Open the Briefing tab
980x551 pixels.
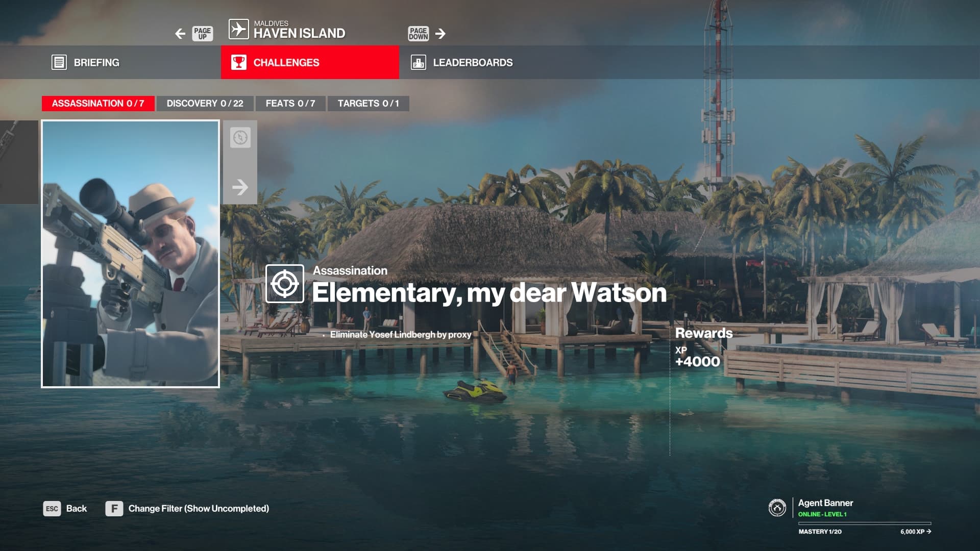96,62
